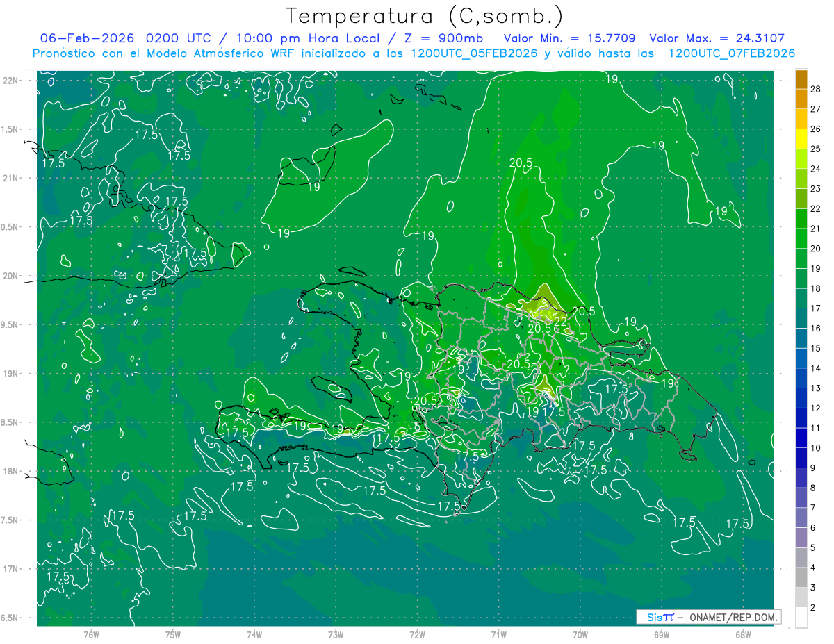The width and height of the screenshot is (834, 644).
Task: Click the colorbar scale label "8"
Action: pyautogui.click(x=814, y=488)
